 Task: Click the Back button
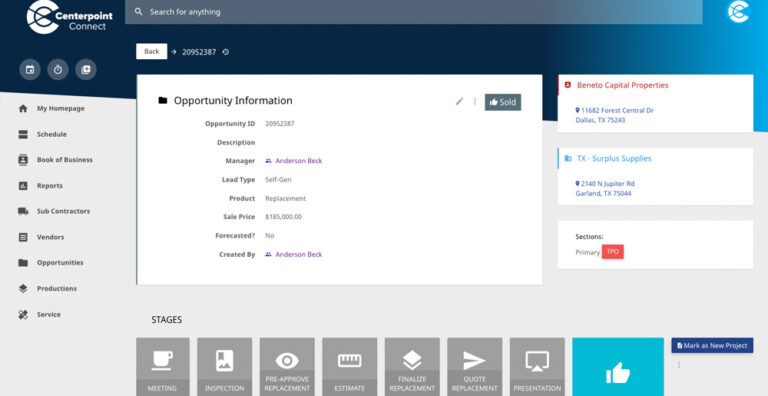tap(151, 51)
